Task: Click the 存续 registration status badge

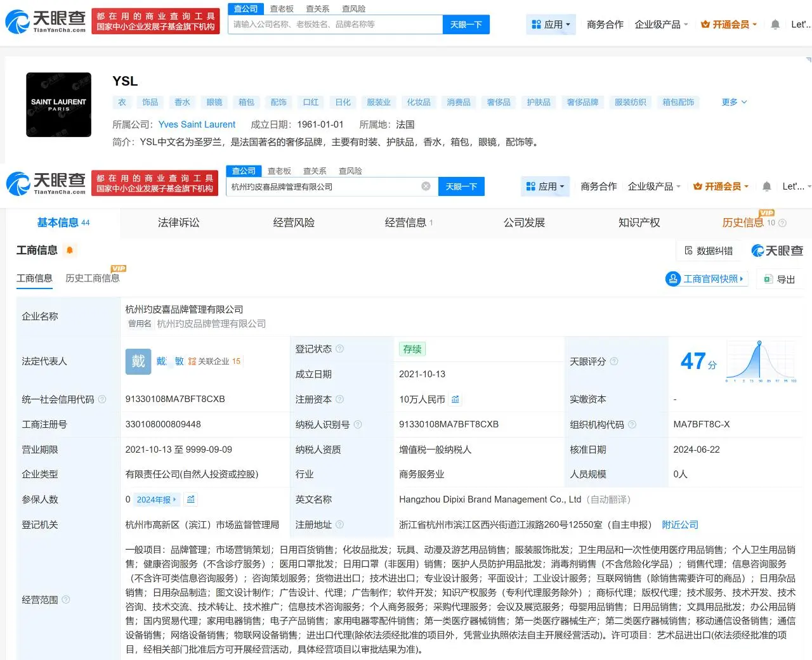Action: [x=412, y=349]
